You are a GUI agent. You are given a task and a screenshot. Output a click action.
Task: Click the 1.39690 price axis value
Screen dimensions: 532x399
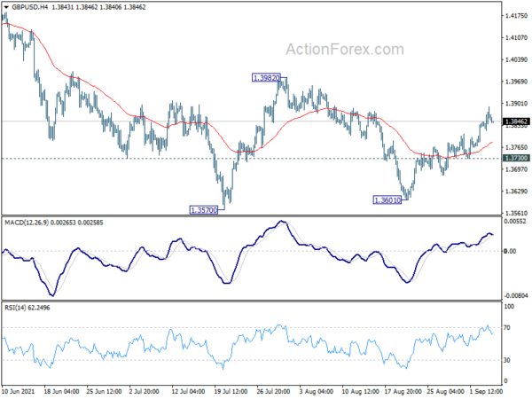(517, 82)
